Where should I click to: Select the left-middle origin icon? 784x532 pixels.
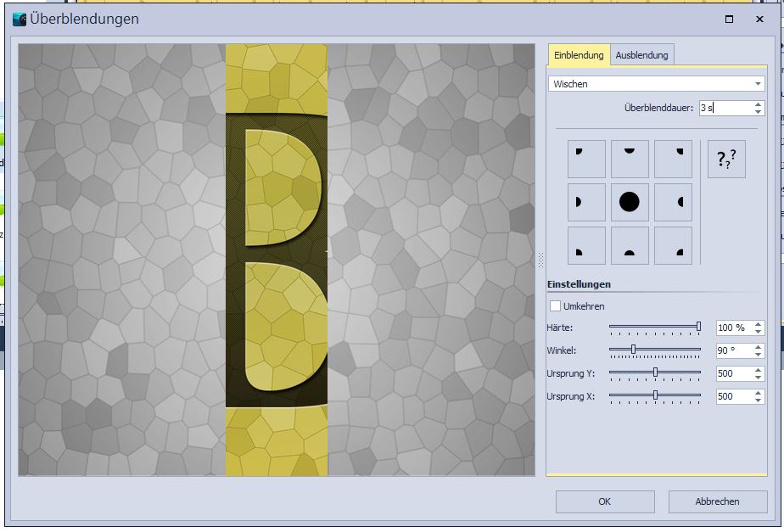point(586,202)
